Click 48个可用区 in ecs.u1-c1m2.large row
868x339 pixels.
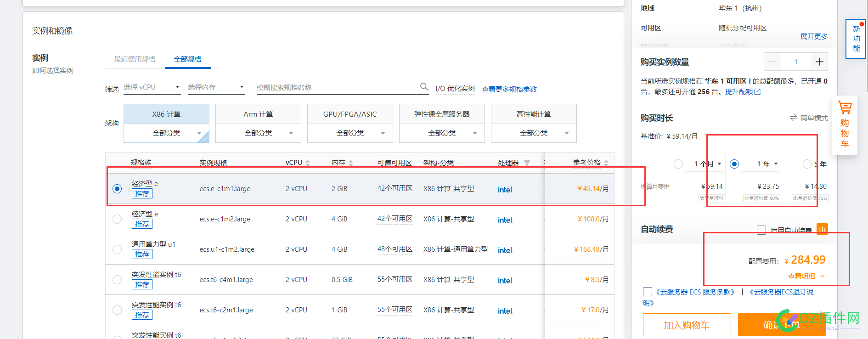click(x=395, y=249)
